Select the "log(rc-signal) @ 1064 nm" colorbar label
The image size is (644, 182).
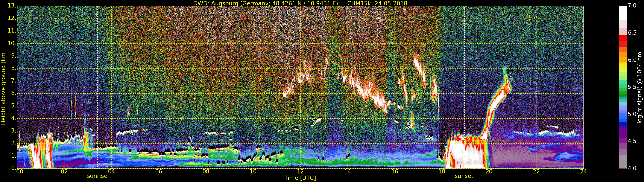click(x=639, y=88)
